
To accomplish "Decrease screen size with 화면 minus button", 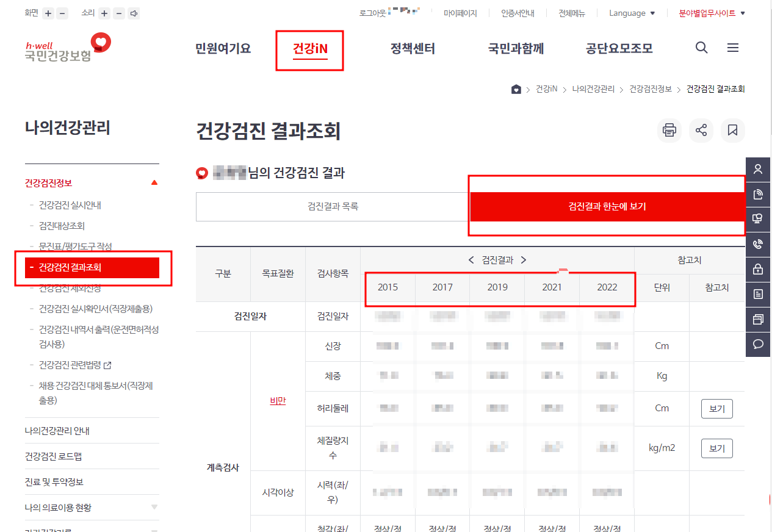I will point(62,13).
